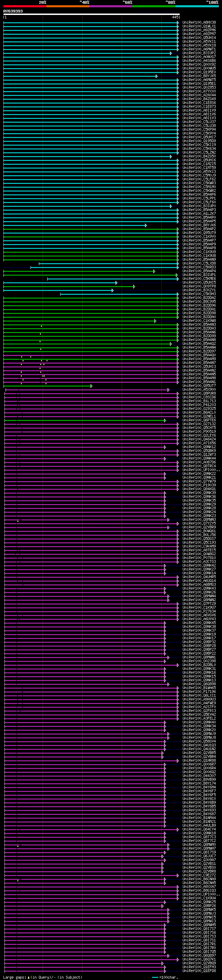
Task: Select the AV639393 query name
Action: click(x=13, y=11)
